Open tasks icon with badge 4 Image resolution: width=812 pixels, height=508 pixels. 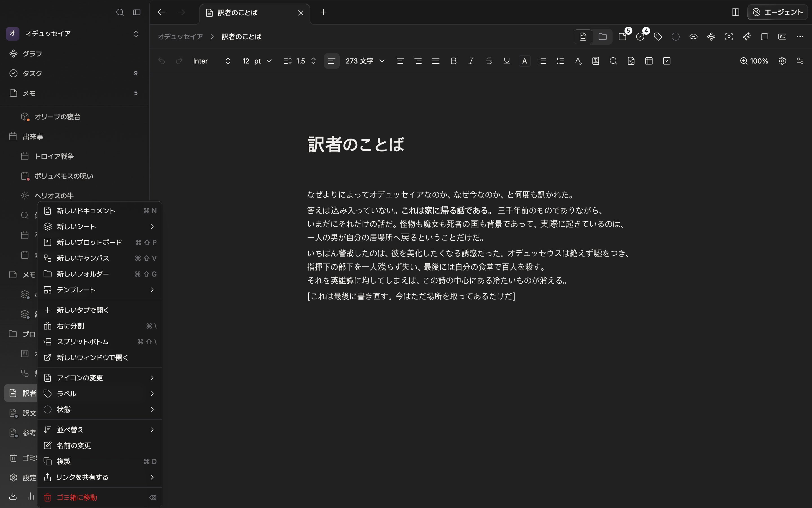(x=641, y=36)
